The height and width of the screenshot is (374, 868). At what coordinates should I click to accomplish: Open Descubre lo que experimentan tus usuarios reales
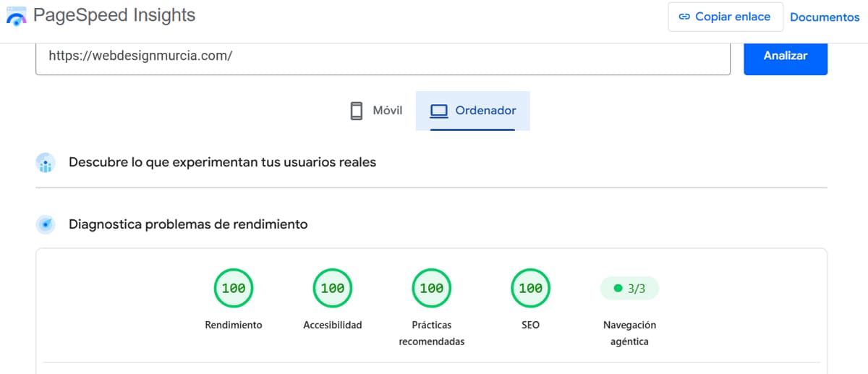(223, 163)
